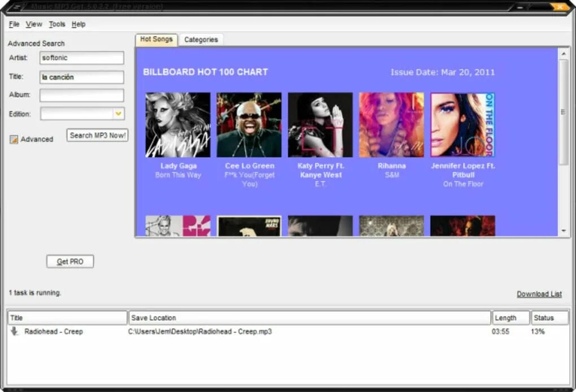Click the download arrow icon for Creep
Image resolution: width=576 pixels, height=392 pixels.
tap(14, 331)
